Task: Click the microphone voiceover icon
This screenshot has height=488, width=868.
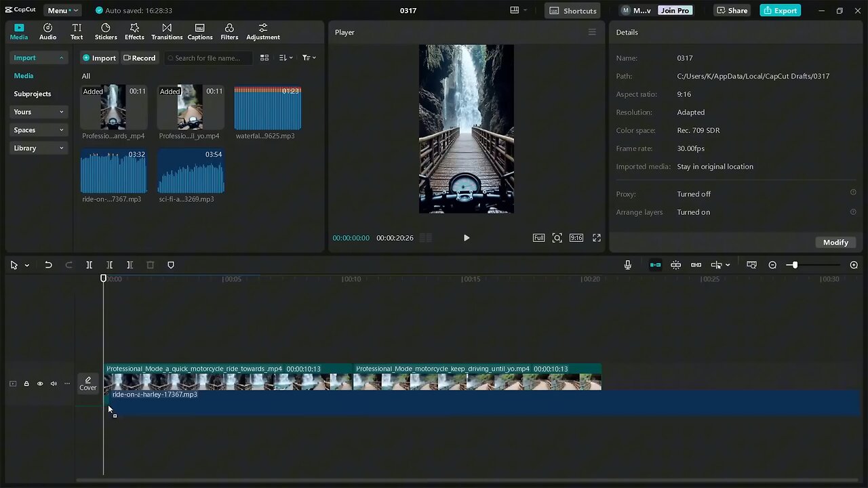Action: coord(628,265)
